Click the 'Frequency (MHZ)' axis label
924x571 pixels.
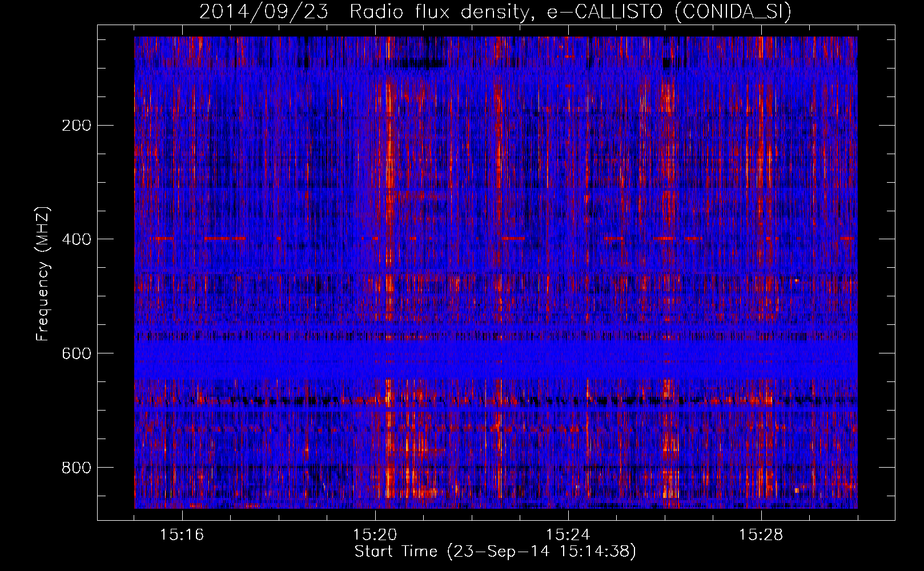point(43,274)
